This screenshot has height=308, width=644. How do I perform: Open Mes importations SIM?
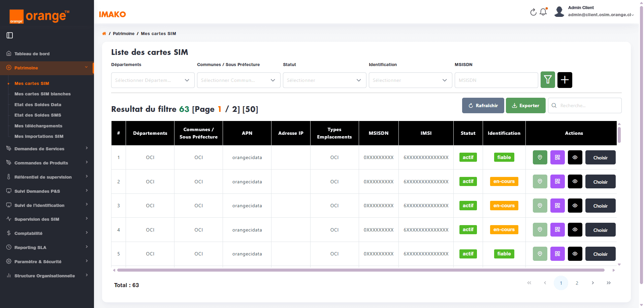coord(39,136)
